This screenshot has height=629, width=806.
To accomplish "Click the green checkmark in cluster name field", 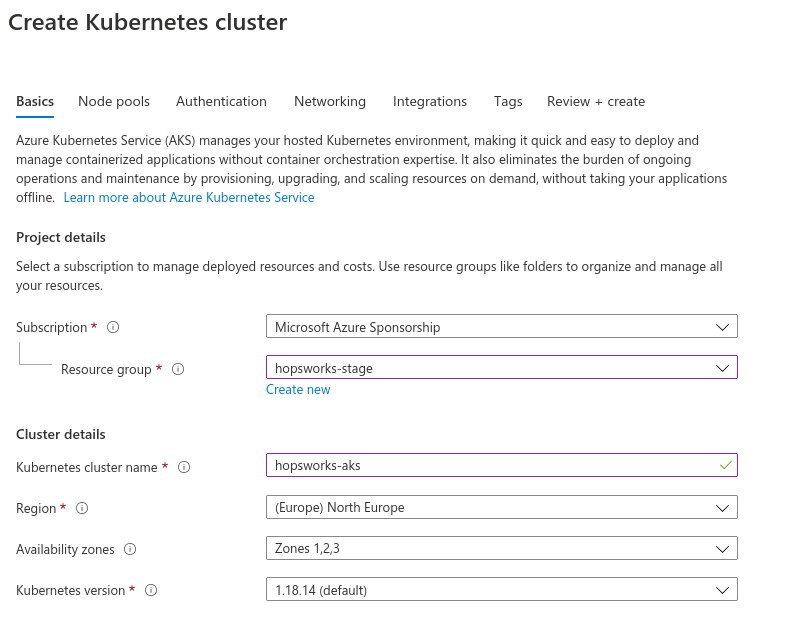I will pyautogui.click(x=725, y=465).
